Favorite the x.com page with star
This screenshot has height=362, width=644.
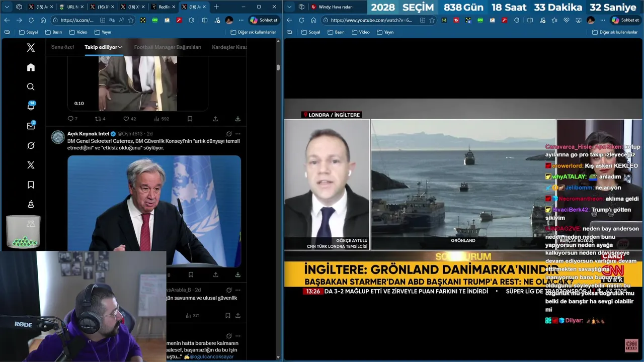131,20
